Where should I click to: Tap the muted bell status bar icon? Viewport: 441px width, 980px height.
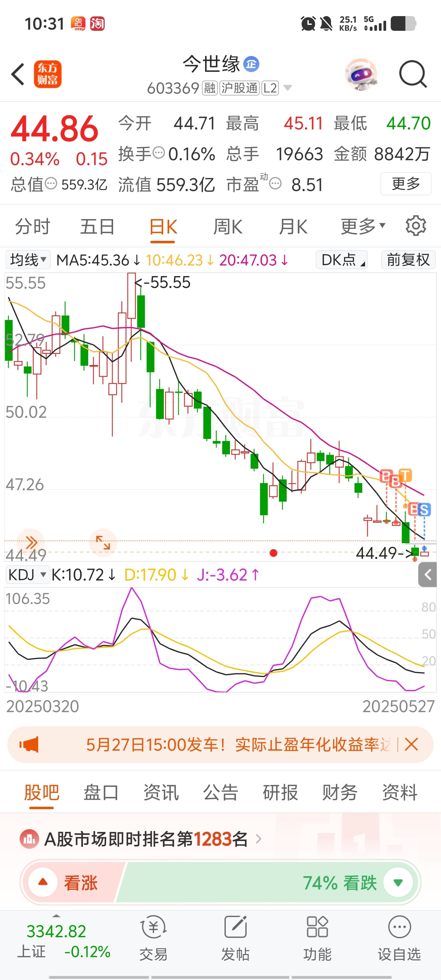(326, 23)
